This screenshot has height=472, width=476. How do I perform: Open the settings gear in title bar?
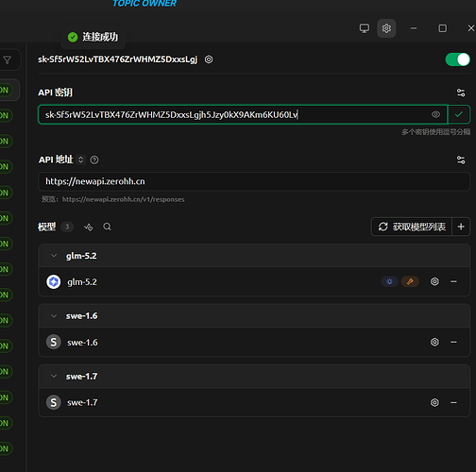(x=386, y=28)
